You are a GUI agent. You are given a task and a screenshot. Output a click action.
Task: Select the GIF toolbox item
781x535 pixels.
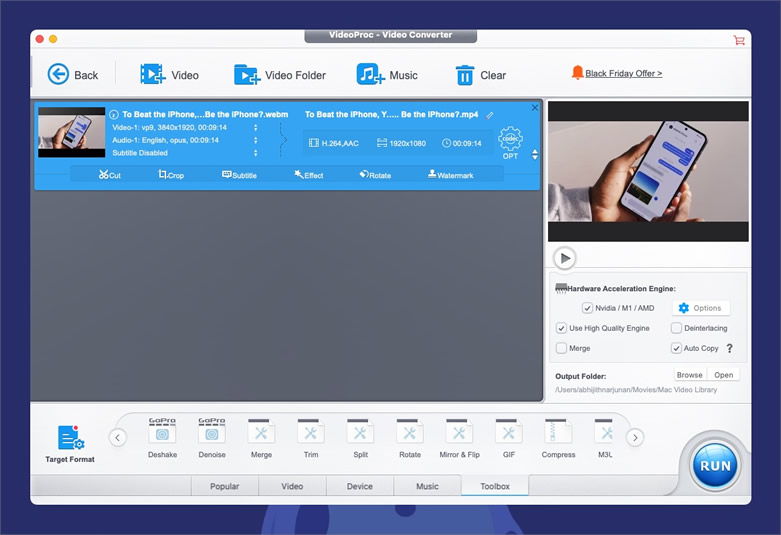pos(509,437)
